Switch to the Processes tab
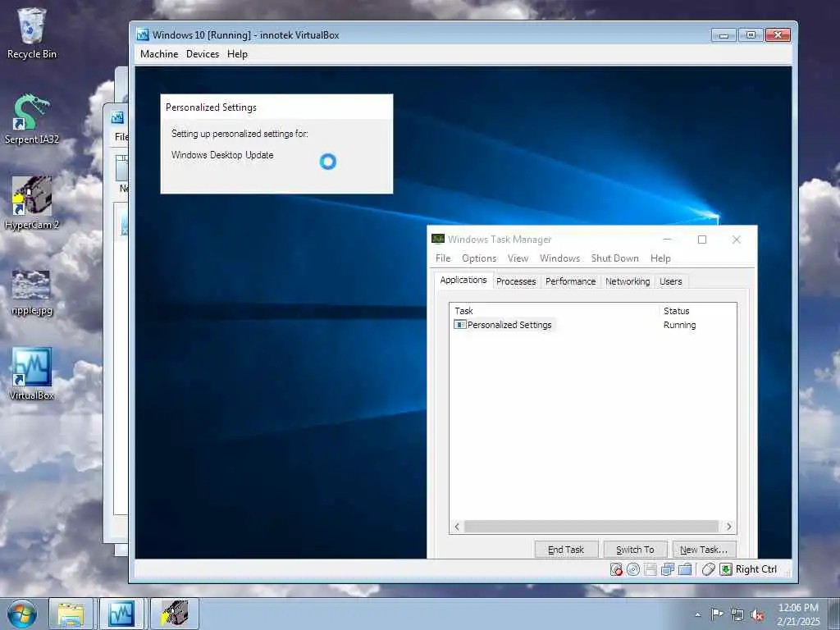 tap(516, 282)
